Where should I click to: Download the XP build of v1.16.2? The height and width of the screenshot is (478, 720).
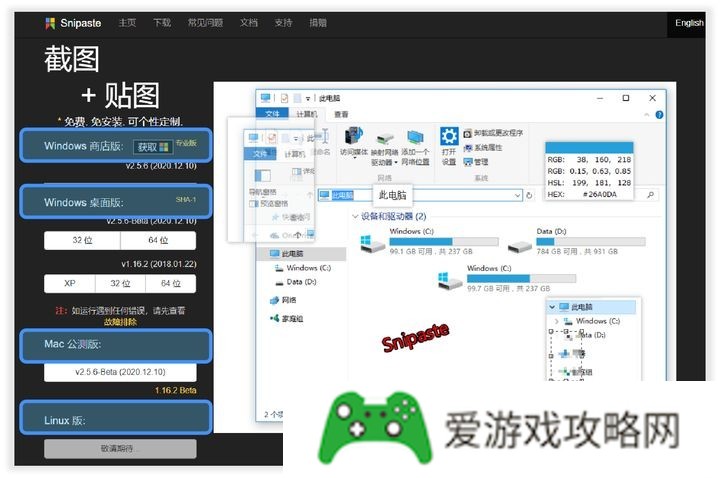click(70, 283)
